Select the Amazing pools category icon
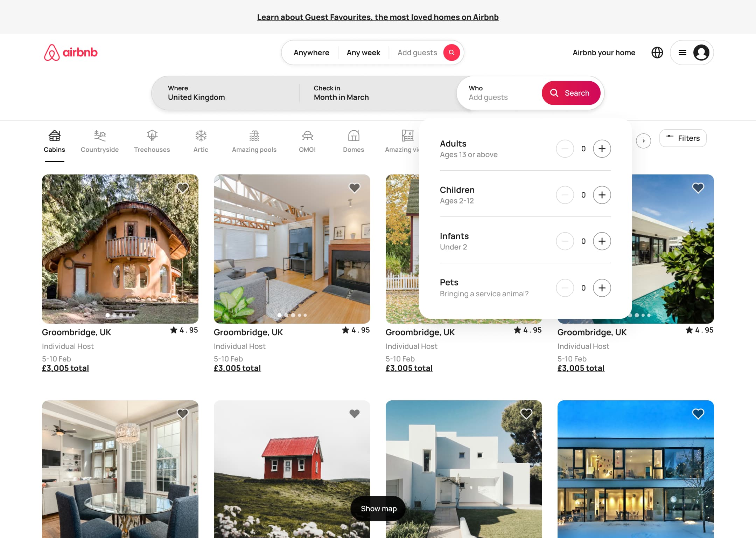The image size is (756, 538). pyautogui.click(x=254, y=136)
